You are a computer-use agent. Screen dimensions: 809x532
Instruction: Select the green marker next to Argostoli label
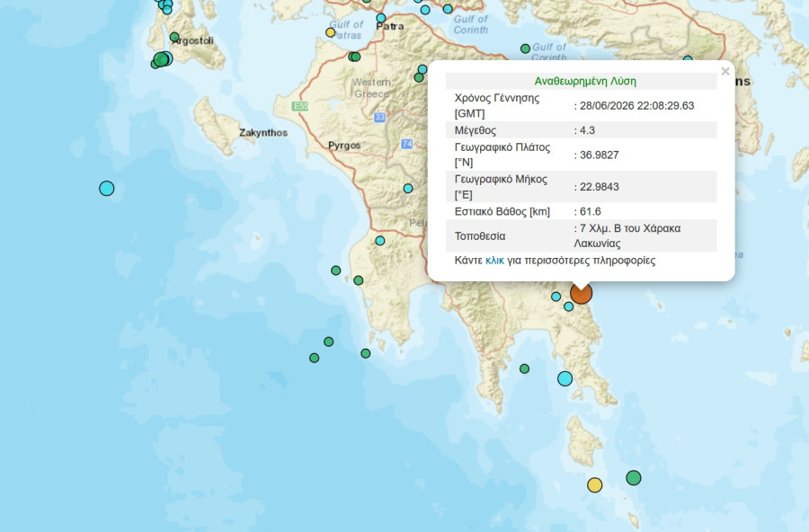[174, 37]
